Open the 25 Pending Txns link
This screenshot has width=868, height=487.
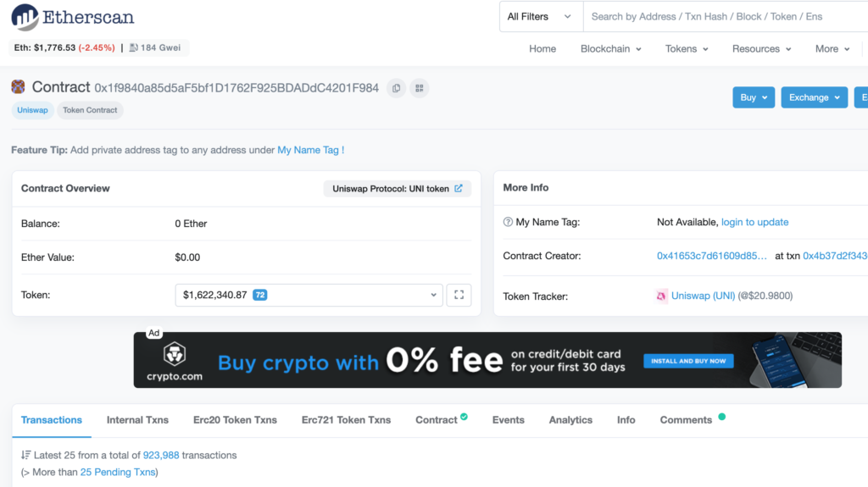click(x=117, y=472)
